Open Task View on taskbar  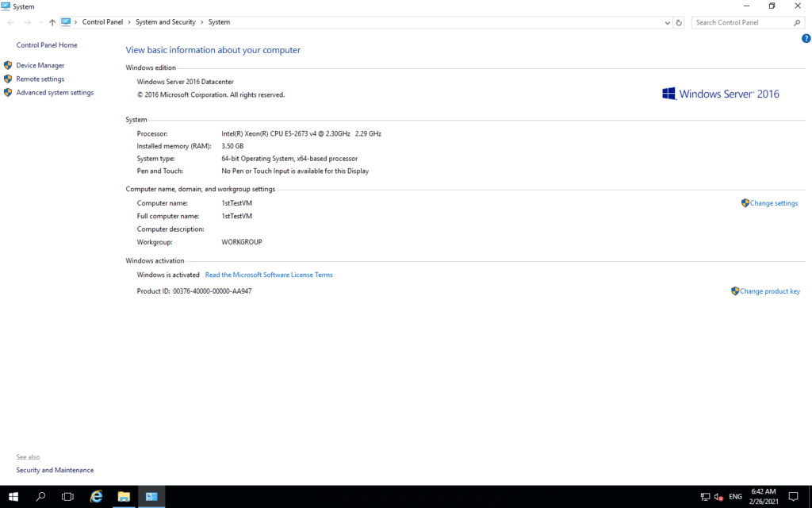[67, 497]
